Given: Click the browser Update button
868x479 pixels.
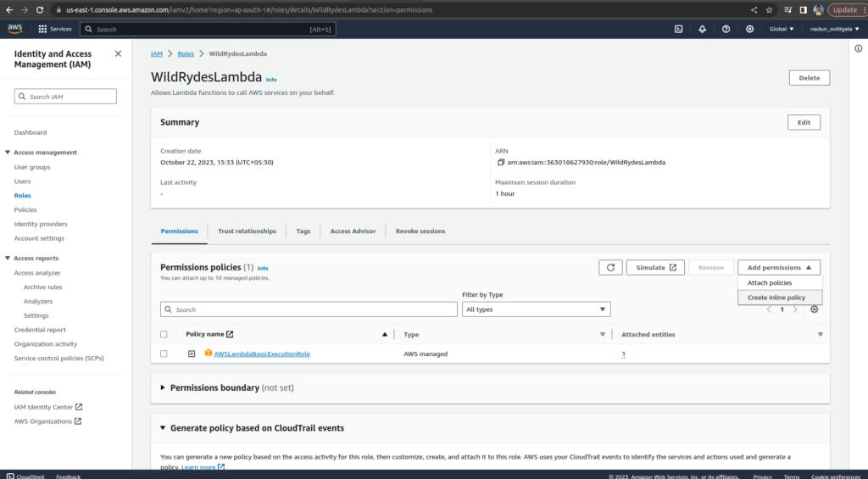Looking at the screenshot, I should point(845,10).
